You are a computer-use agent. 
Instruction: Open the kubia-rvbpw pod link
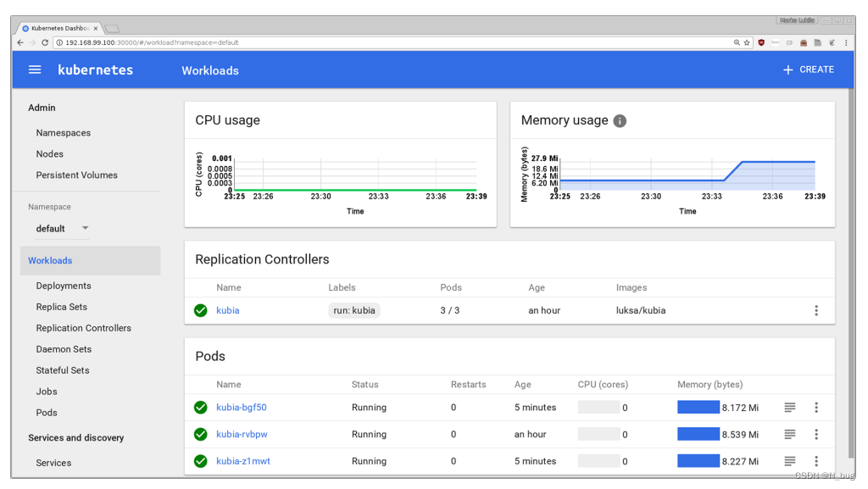click(242, 434)
